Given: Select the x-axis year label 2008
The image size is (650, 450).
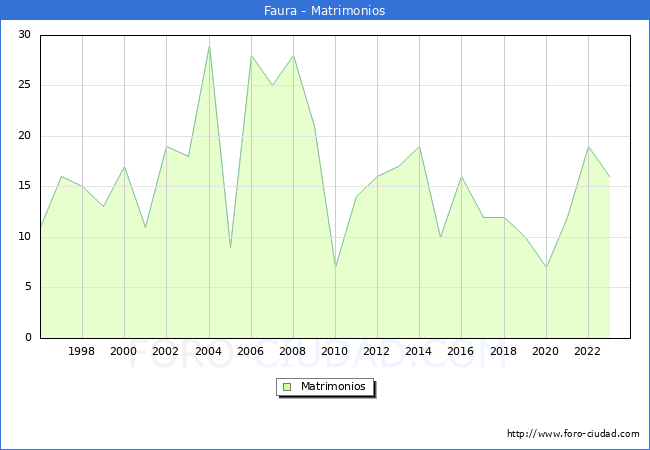Looking at the screenshot, I should click(x=293, y=351).
